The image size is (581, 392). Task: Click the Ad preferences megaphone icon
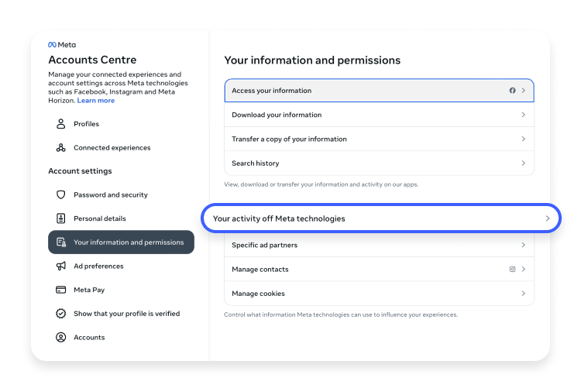point(60,266)
